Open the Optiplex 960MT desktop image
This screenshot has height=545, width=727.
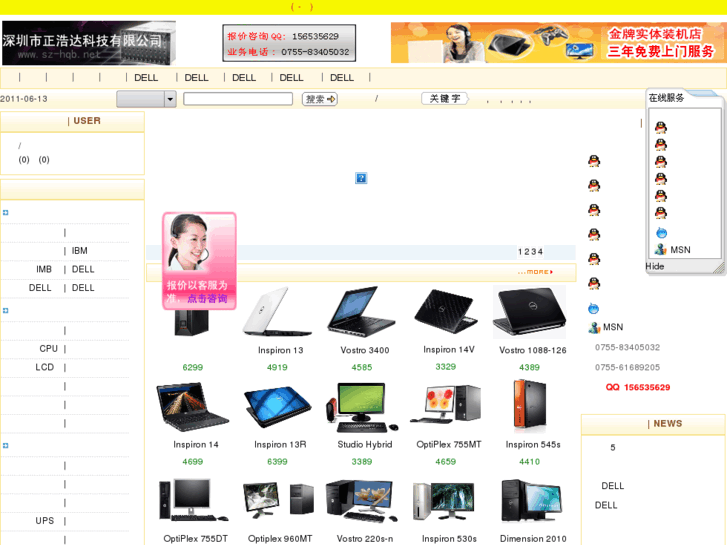[278, 501]
